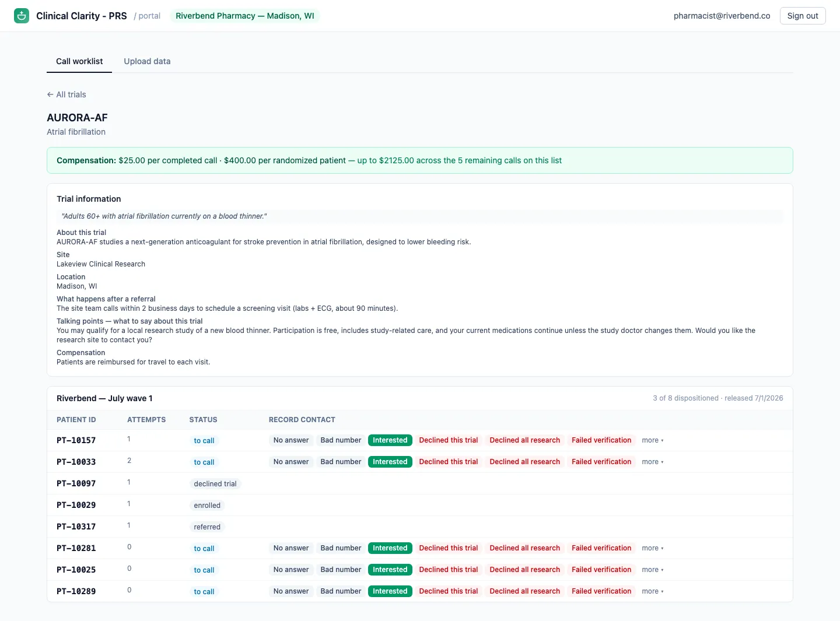Expand more options for PT-10281
The image size is (840, 621).
tap(653, 548)
